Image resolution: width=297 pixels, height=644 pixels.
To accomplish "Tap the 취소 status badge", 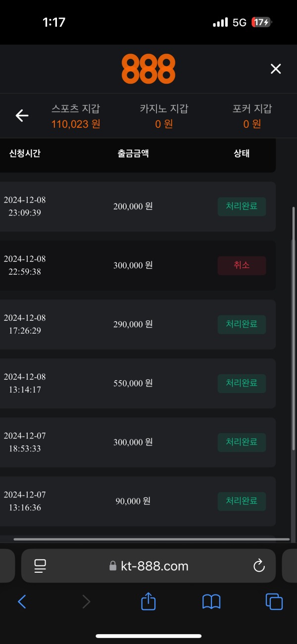I will [x=242, y=265].
